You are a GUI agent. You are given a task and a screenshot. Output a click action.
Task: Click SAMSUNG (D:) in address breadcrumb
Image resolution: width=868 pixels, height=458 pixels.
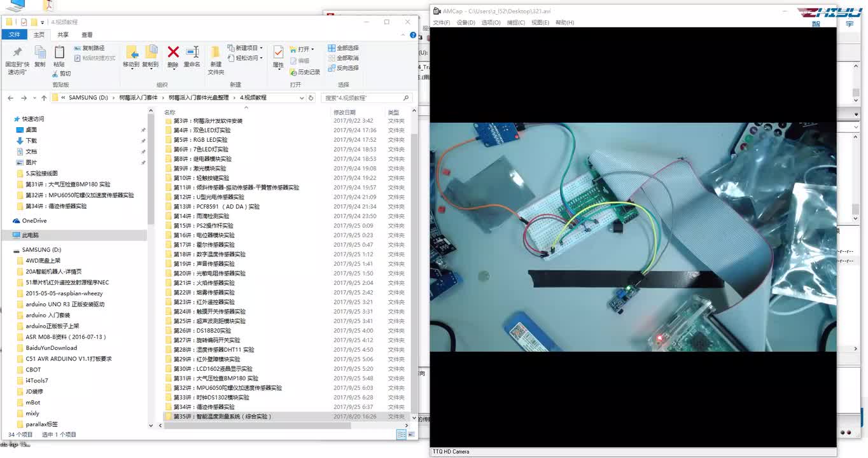[x=88, y=98]
